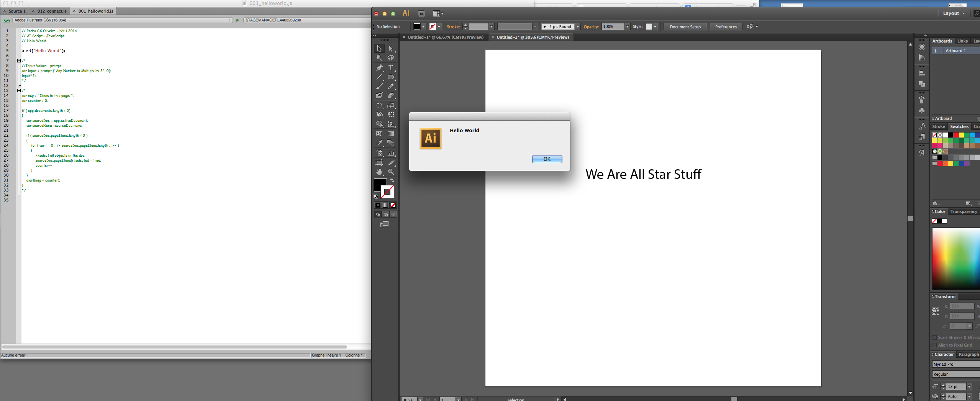Select the Lasso tool
Screen dimensions: 980x401
pos(391,58)
